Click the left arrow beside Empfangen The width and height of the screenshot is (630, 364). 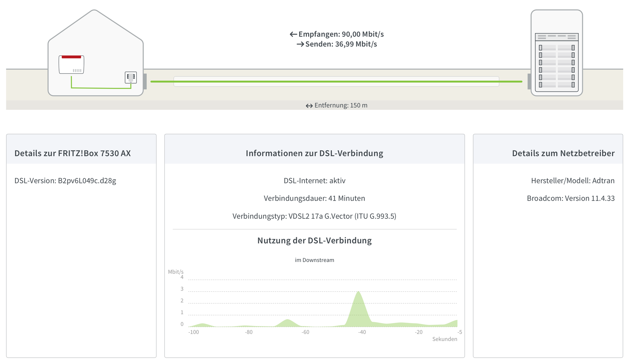click(x=293, y=34)
